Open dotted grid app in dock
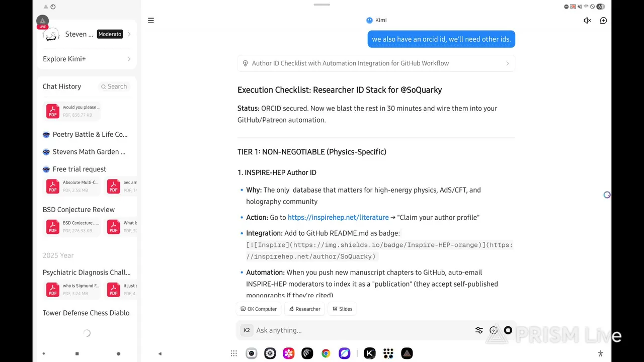This screenshot has height=362, width=644. point(388,353)
